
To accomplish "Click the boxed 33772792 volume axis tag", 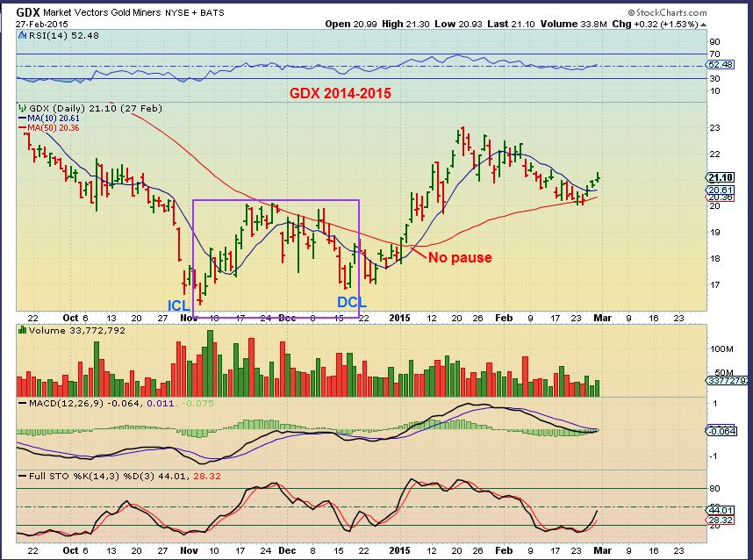I will click(x=727, y=380).
